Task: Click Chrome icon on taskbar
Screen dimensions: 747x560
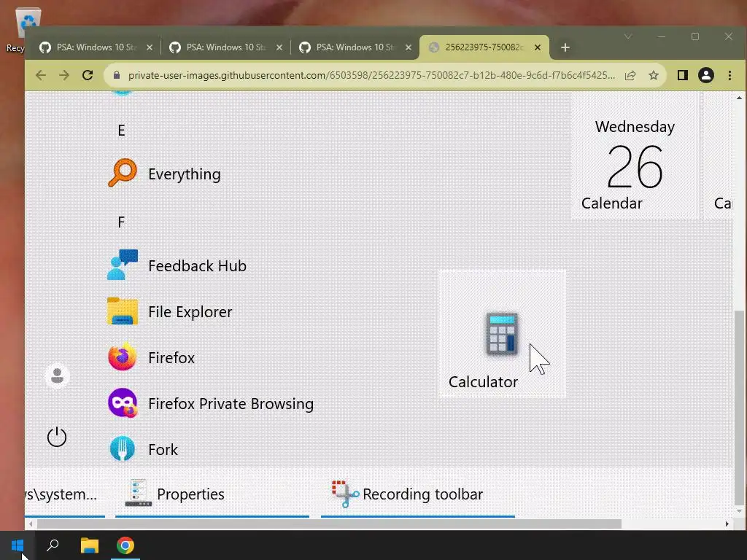Action: (x=125, y=545)
